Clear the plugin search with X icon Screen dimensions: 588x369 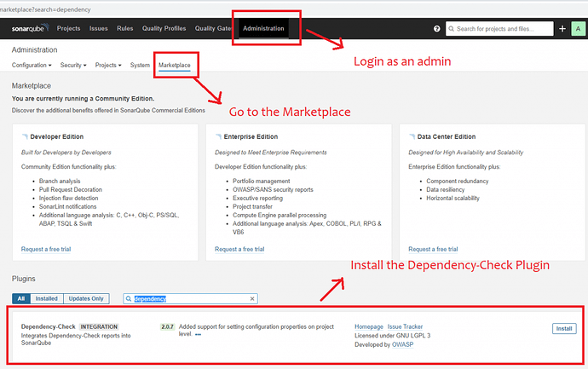point(252,299)
